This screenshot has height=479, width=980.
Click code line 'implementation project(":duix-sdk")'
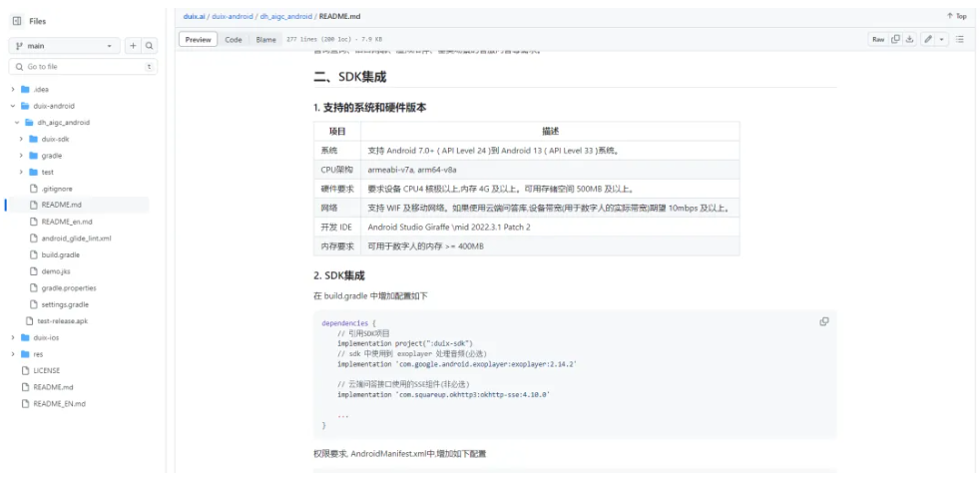coord(405,343)
